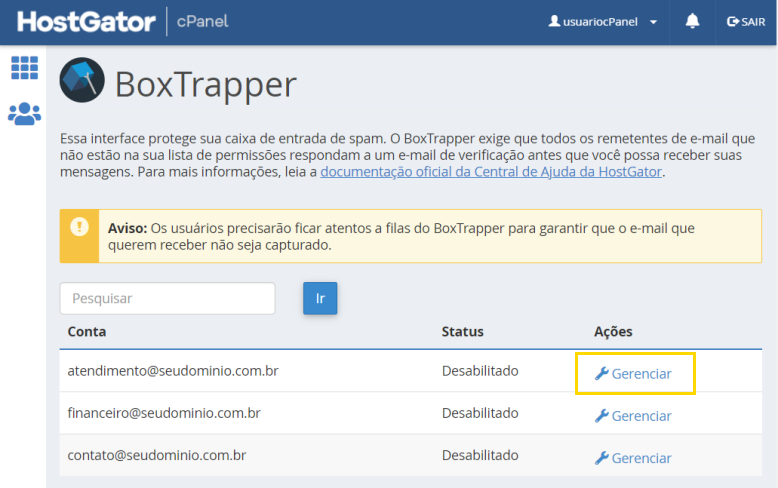
Task: Open the HostGator help documentation link
Action: click(x=491, y=172)
